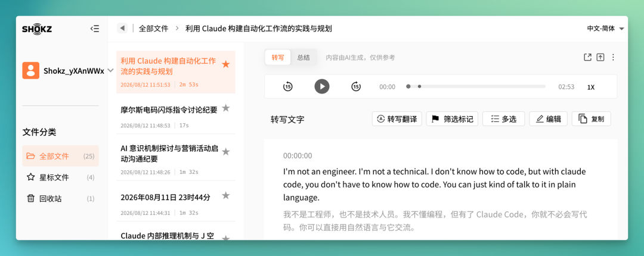644x256 pixels.
Task: Select the 星标文件 category
Action: click(60, 177)
